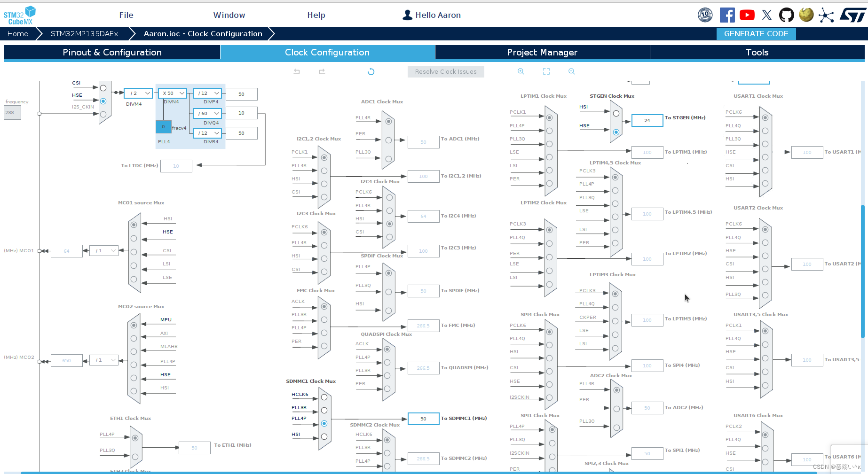The width and height of the screenshot is (868, 474).
Task: Click the input frequency 288 field
Action: point(12,113)
